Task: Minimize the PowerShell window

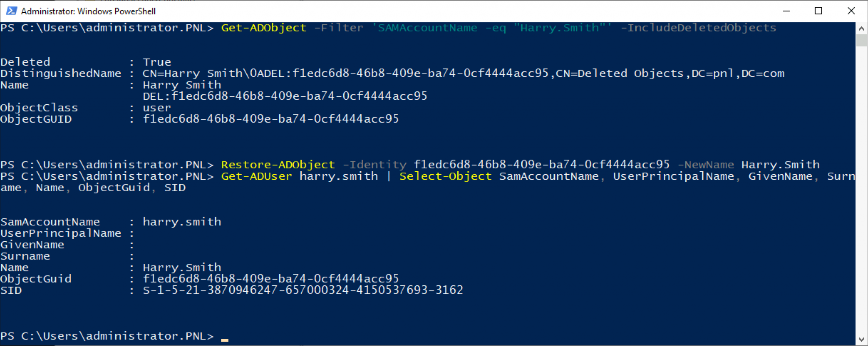Action: tap(786, 11)
